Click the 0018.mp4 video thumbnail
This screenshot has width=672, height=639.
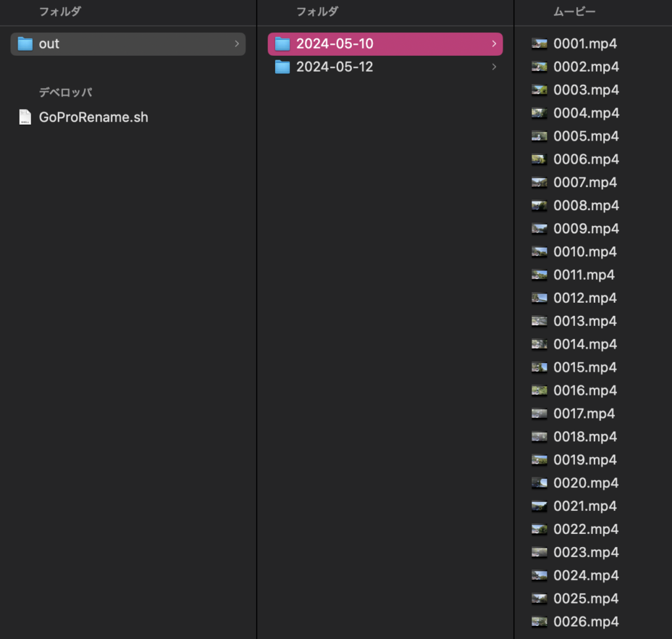539,437
